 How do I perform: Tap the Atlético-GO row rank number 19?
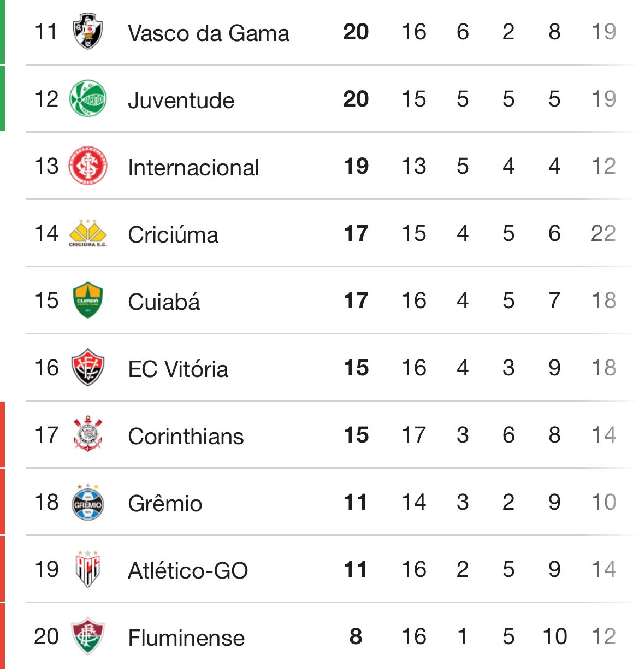(46, 569)
